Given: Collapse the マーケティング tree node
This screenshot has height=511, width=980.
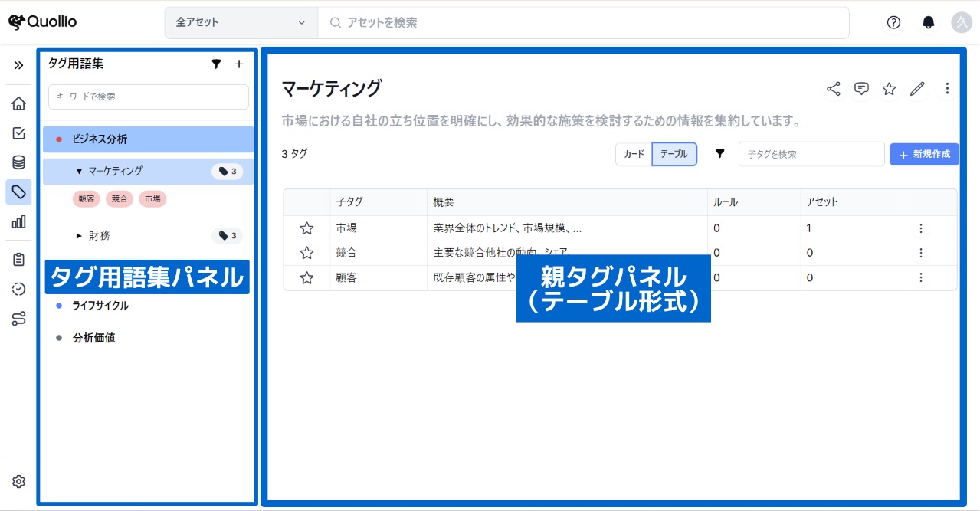Looking at the screenshot, I should 79,172.
